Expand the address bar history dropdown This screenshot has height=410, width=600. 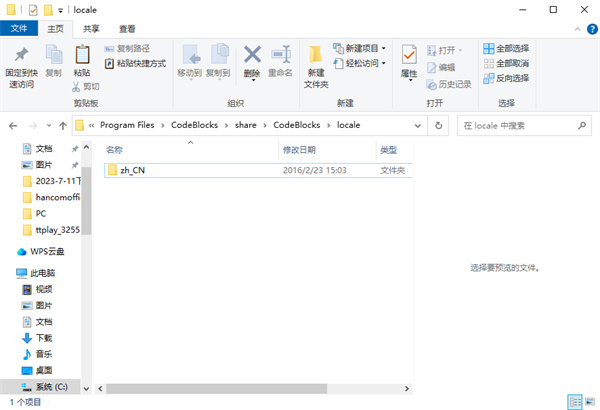(418, 126)
